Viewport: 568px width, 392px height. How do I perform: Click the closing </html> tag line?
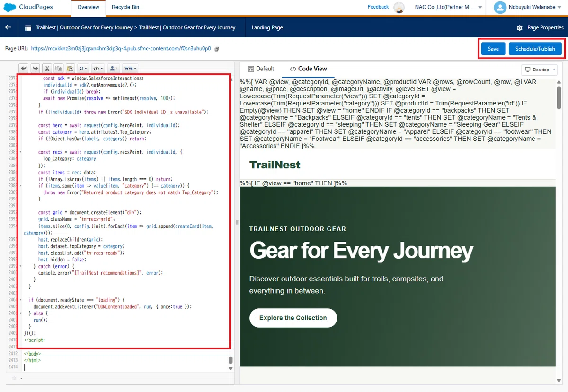32,360
